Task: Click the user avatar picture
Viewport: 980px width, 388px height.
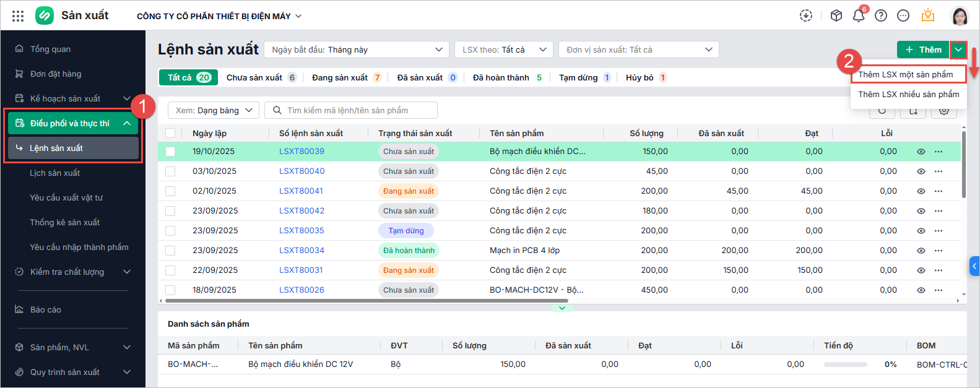Action: point(959,16)
